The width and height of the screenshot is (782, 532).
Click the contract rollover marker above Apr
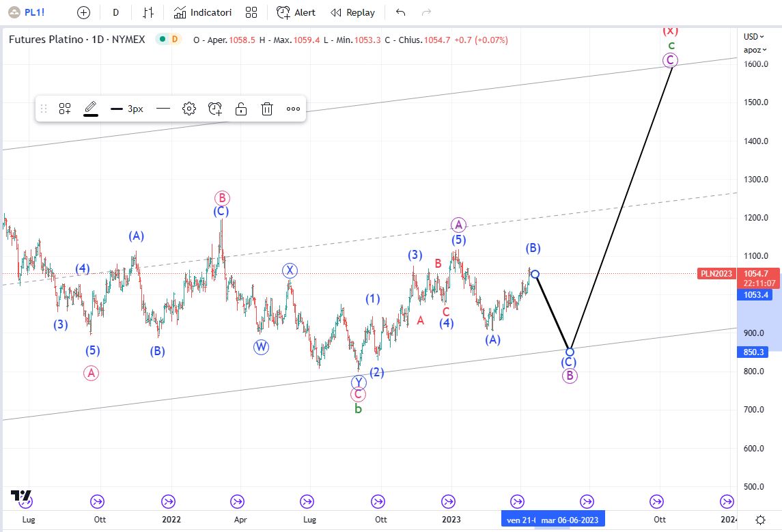click(238, 501)
